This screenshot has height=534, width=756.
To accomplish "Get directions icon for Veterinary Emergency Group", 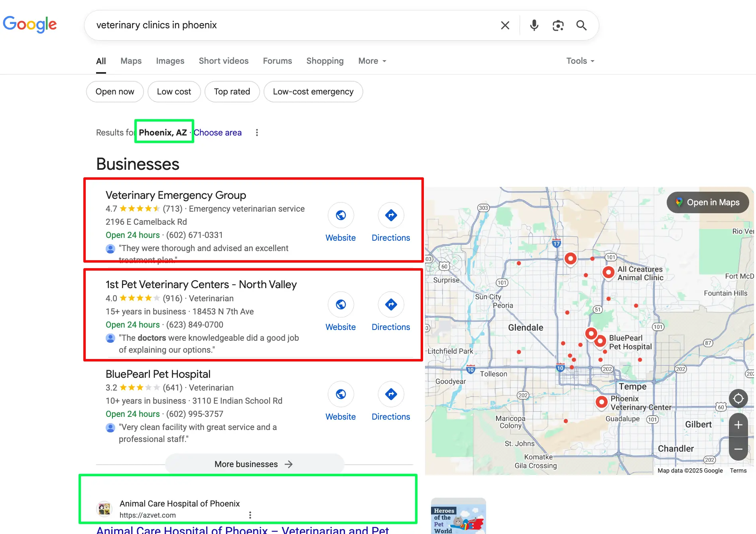I will (391, 215).
